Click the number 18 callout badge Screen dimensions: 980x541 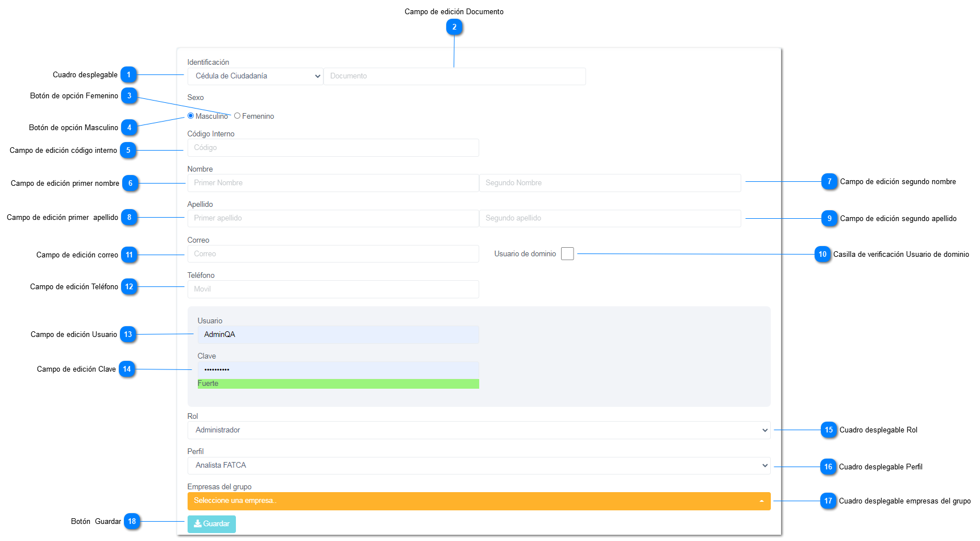tap(132, 521)
